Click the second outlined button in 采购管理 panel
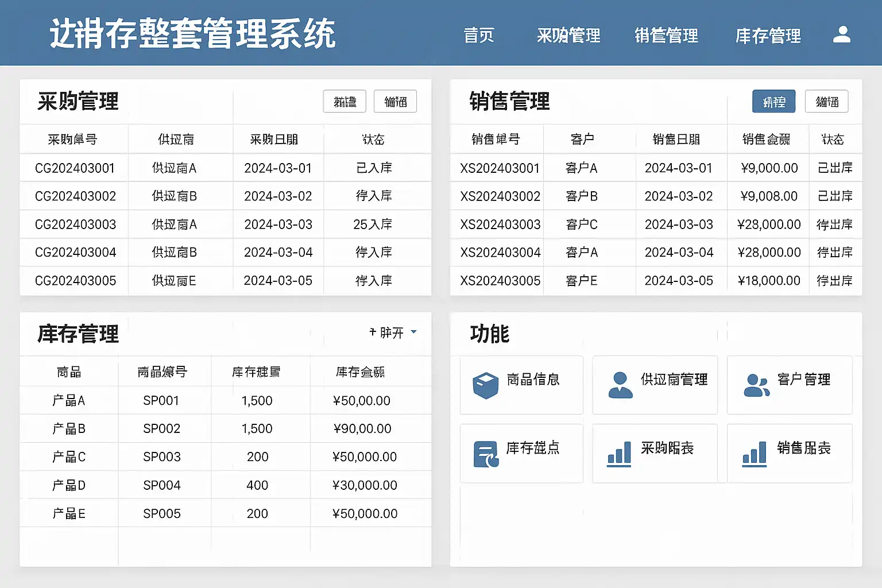 (x=395, y=102)
